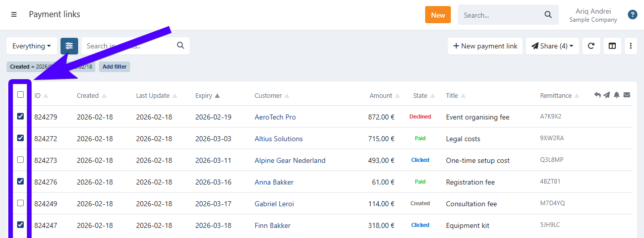644x238 pixels.
Task: Open the Share (4) dropdown
Action: [x=551, y=46]
